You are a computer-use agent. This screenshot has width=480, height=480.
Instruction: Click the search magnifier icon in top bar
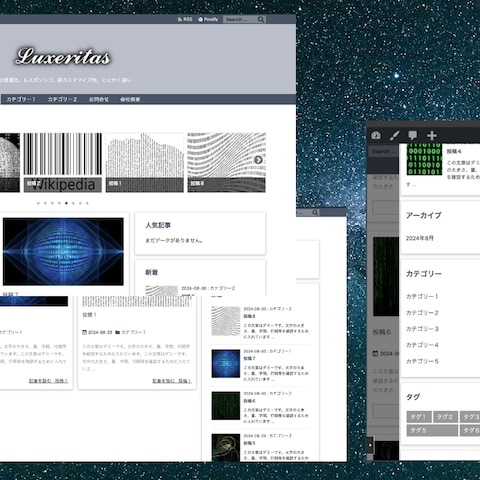pyautogui.click(x=261, y=19)
